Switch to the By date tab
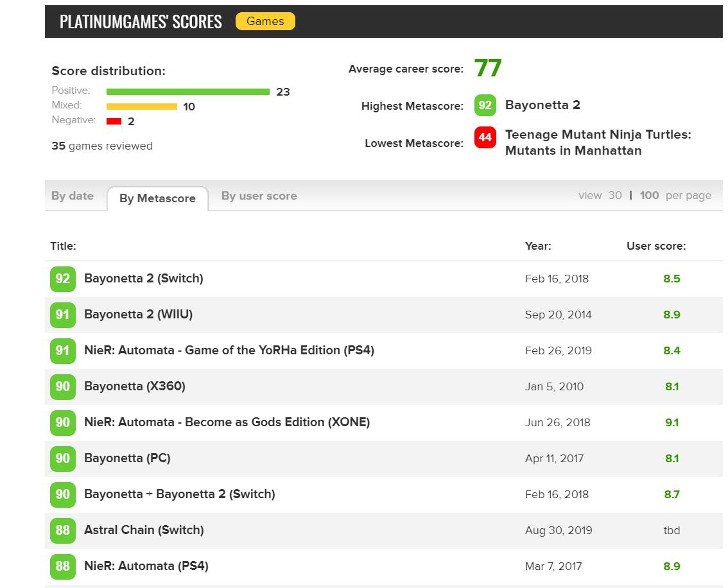Image resolution: width=728 pixels, height=588 pixels. pos(73,196)
